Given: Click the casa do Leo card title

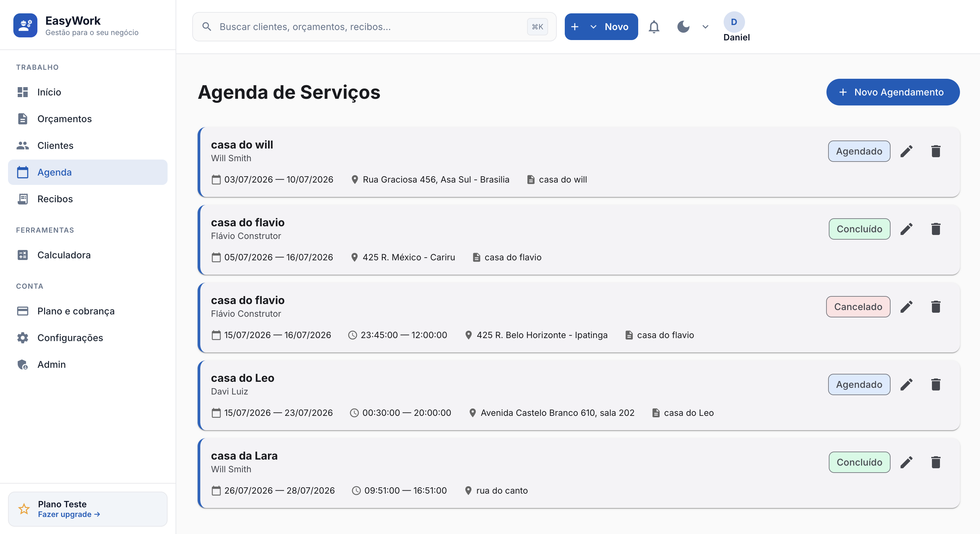Looking at the screenshot, I should 243,378.
